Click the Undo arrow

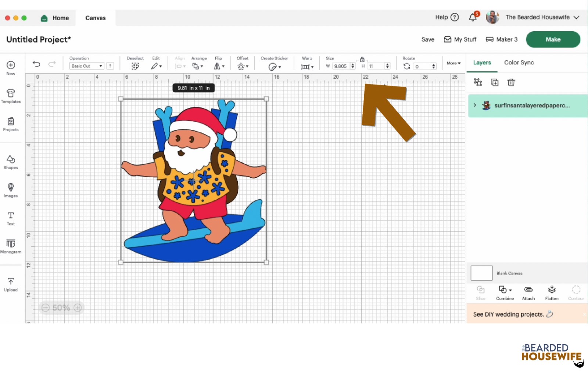coord(36,64)
